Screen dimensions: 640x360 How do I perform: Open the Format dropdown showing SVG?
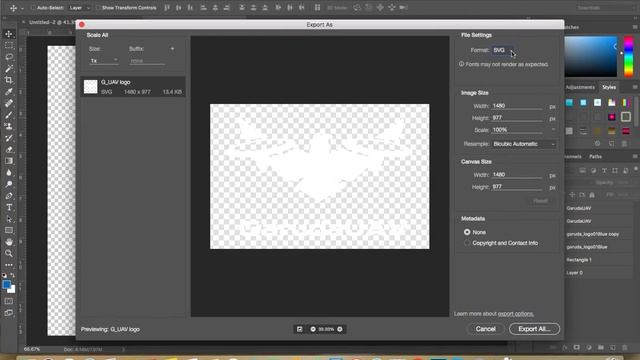coord(503,50)
